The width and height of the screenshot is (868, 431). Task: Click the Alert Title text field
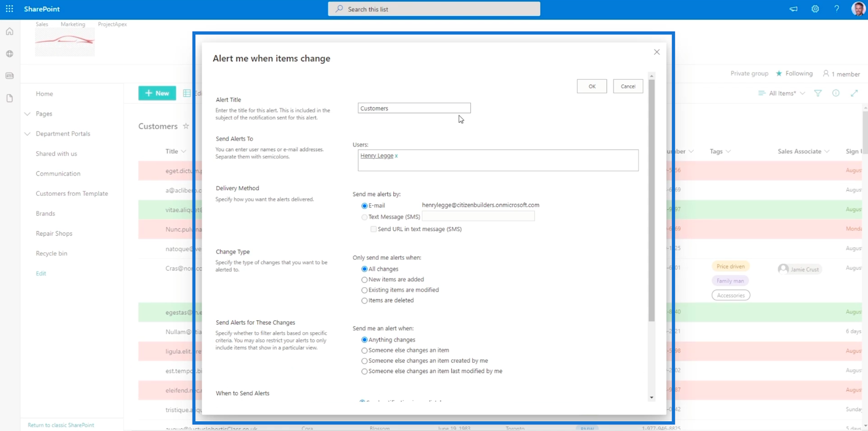click(x=414, y=108)
